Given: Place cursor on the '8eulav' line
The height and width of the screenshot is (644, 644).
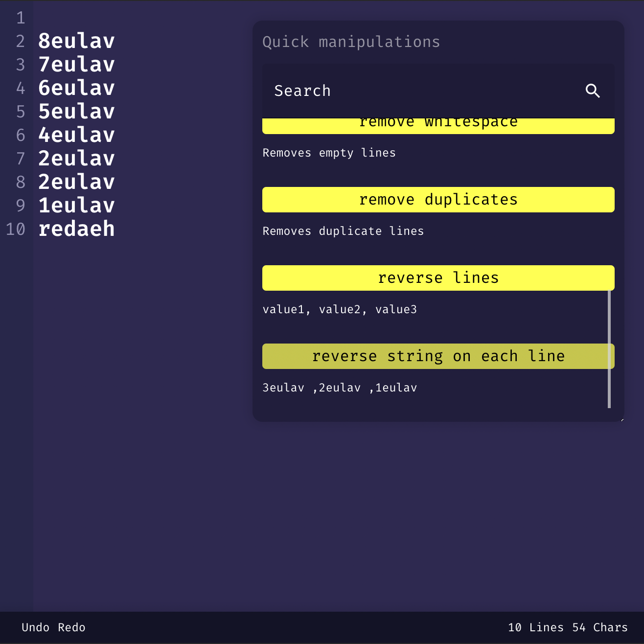Looking at the screenshot, I should [76, 41].
